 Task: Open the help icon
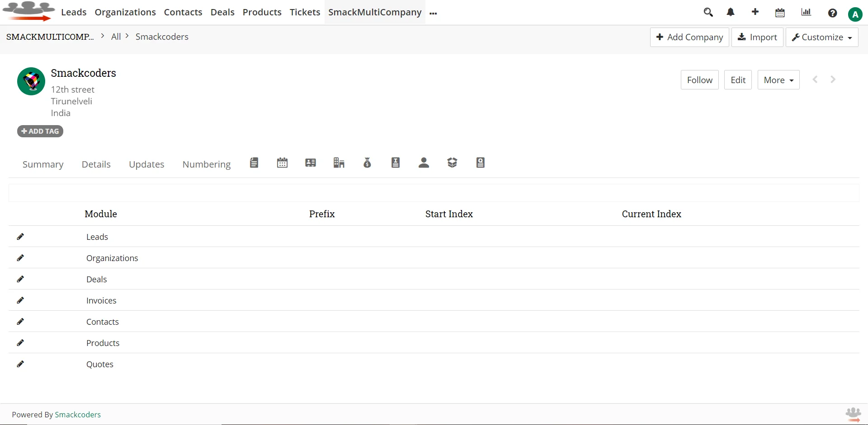click(x=833, y=13)
